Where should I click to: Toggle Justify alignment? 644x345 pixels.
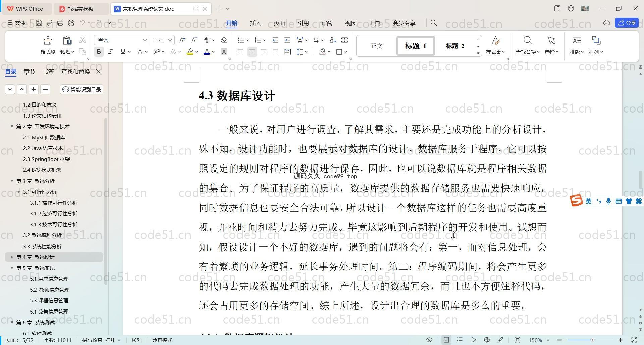tap(275, 52)
